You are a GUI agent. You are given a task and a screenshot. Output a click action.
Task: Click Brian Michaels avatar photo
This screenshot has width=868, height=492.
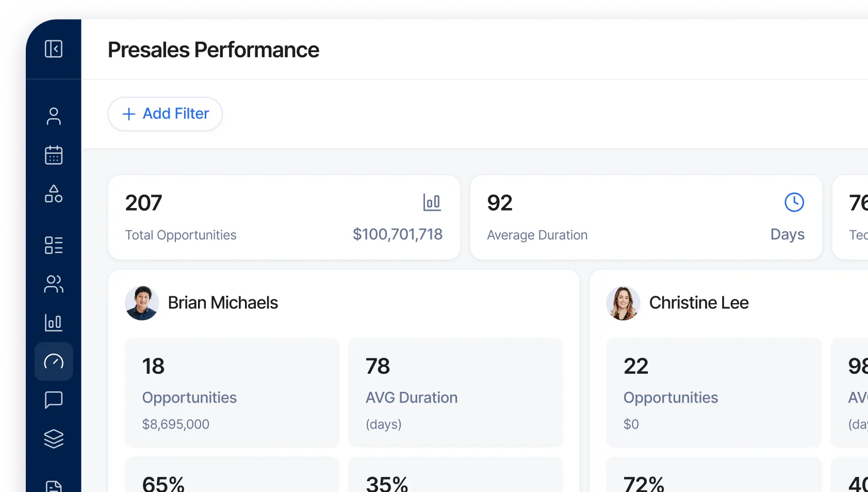click(x=141, y=303)
